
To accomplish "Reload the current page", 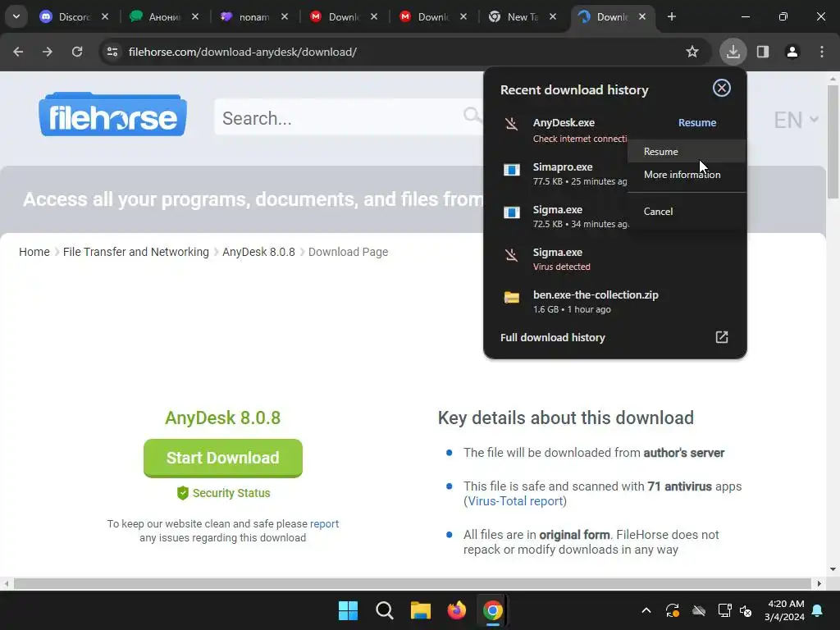I will pyautogui.click(x=77, y=52).
